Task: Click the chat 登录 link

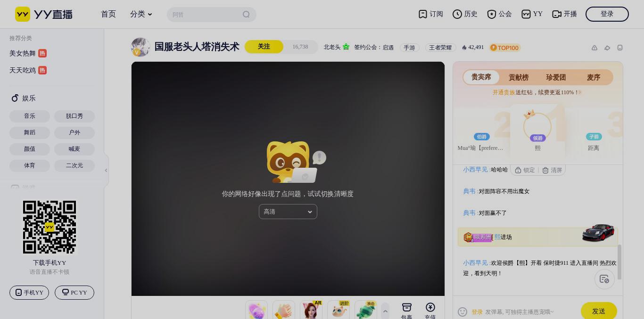Action: click(477, 312)
